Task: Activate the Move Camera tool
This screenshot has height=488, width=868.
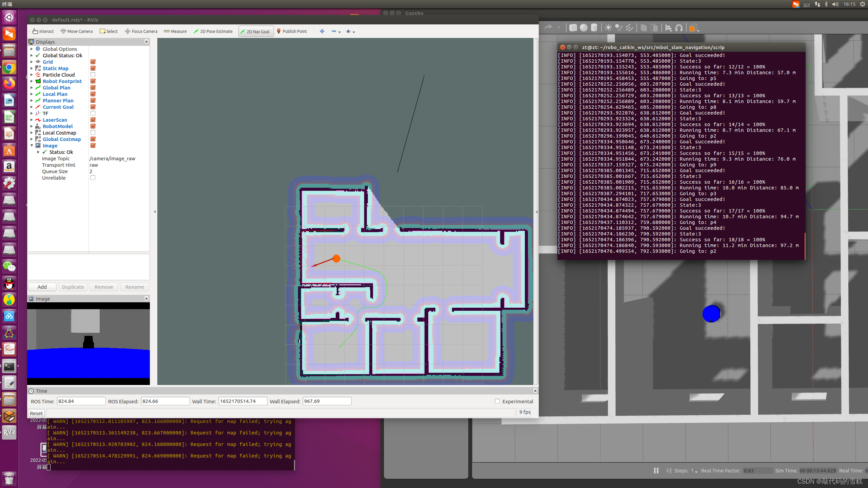Action: pyautogui.click(x=76, y=31)
